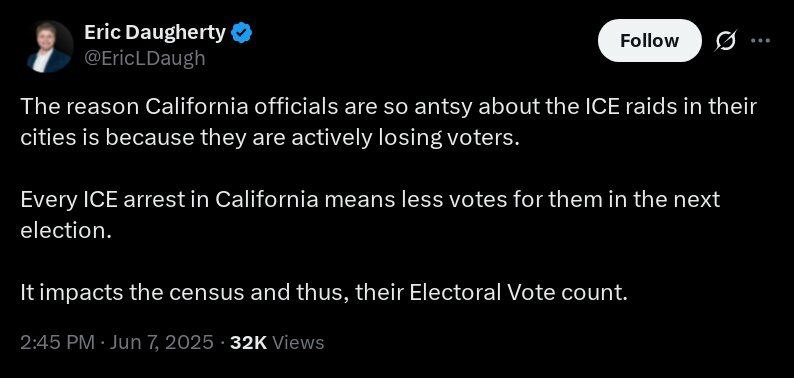The width and height of the screenshot is (794, 378).
Task: Click the 2:45 PM timestamp
Action: [57, 343]
